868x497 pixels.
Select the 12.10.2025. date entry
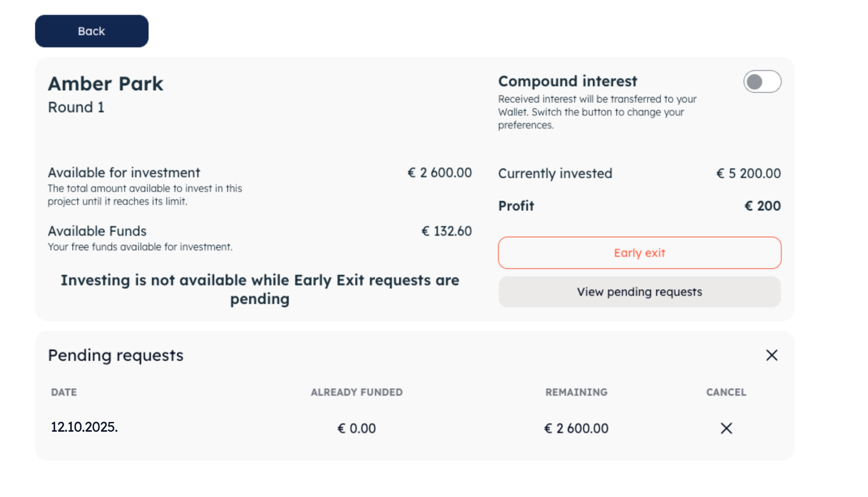[x=84, y=427]
